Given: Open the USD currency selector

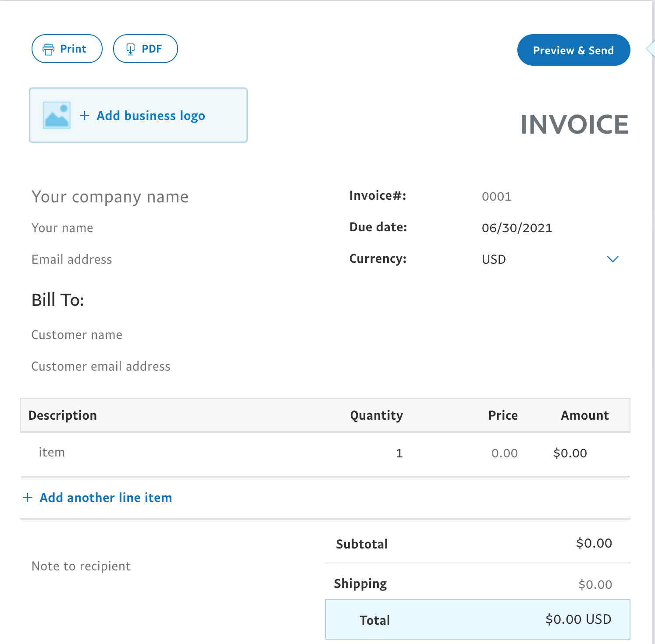Looking at the screenshot, I should pyautogui.click(x=494, y=259).
